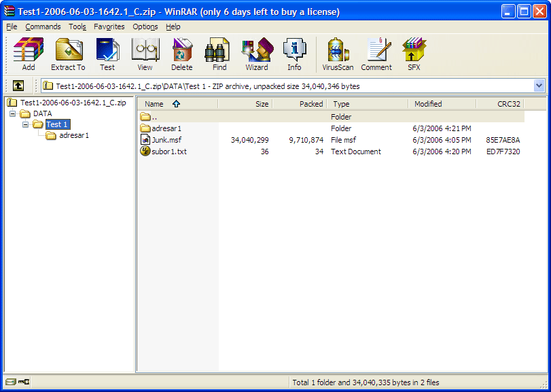The image size is (551, 392).
Task: Sort by Name column header
Action: pos(177,104)
